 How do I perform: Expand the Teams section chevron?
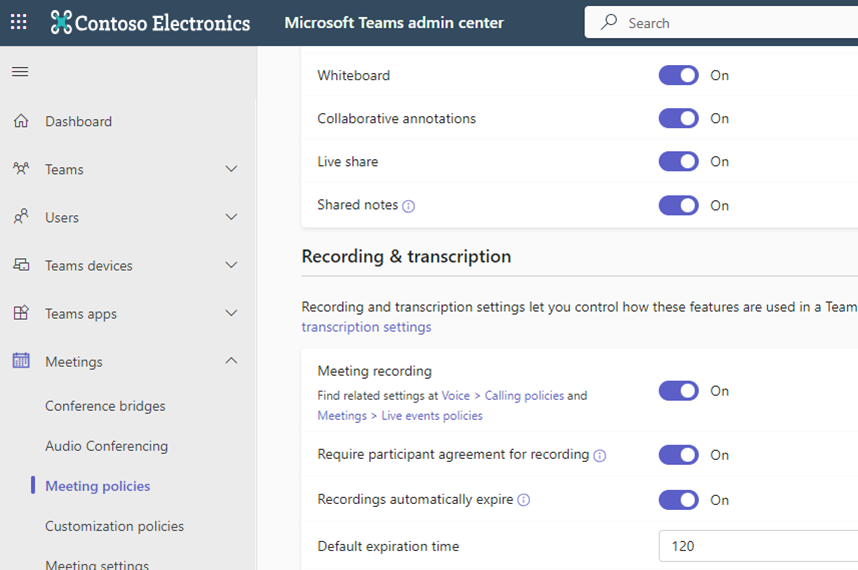[x=231, y=168]
